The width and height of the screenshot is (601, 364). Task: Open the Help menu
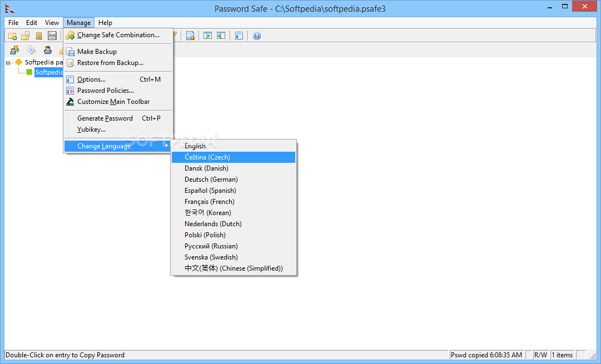(x=105, y=23)
